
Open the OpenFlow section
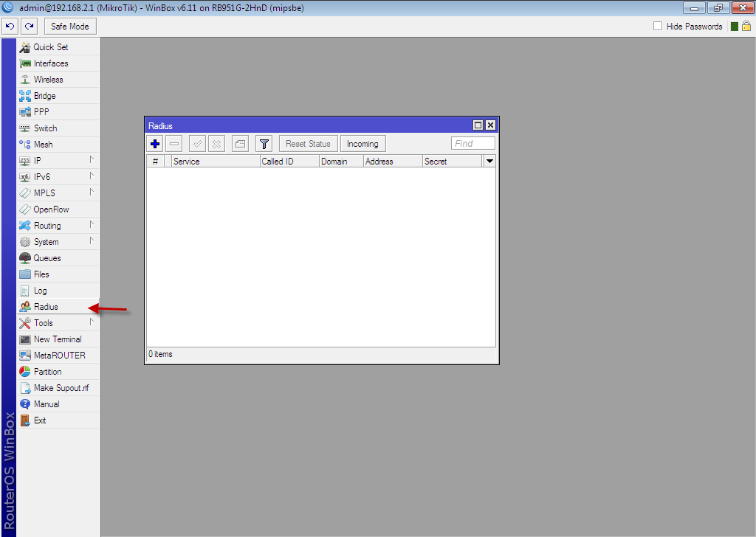58,209
